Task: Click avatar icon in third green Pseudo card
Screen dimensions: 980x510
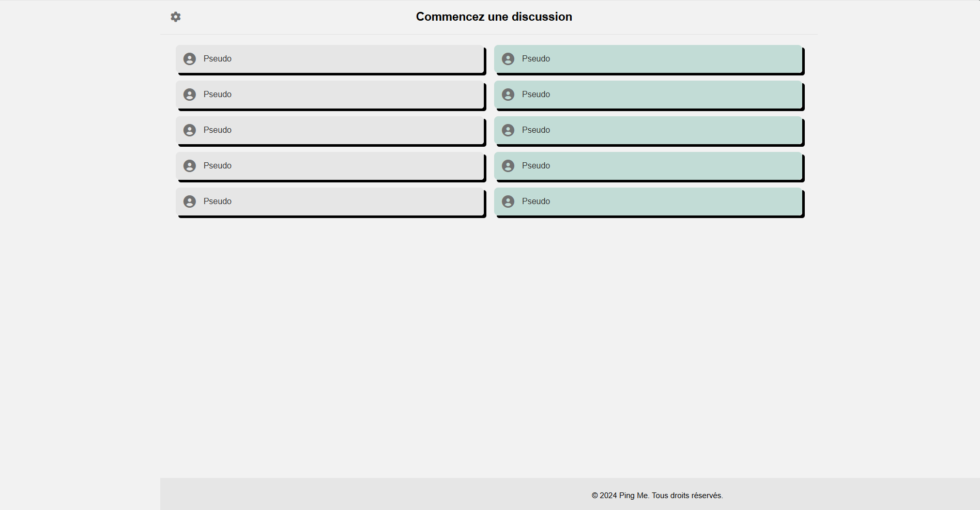Action: (x=508, y=130)
